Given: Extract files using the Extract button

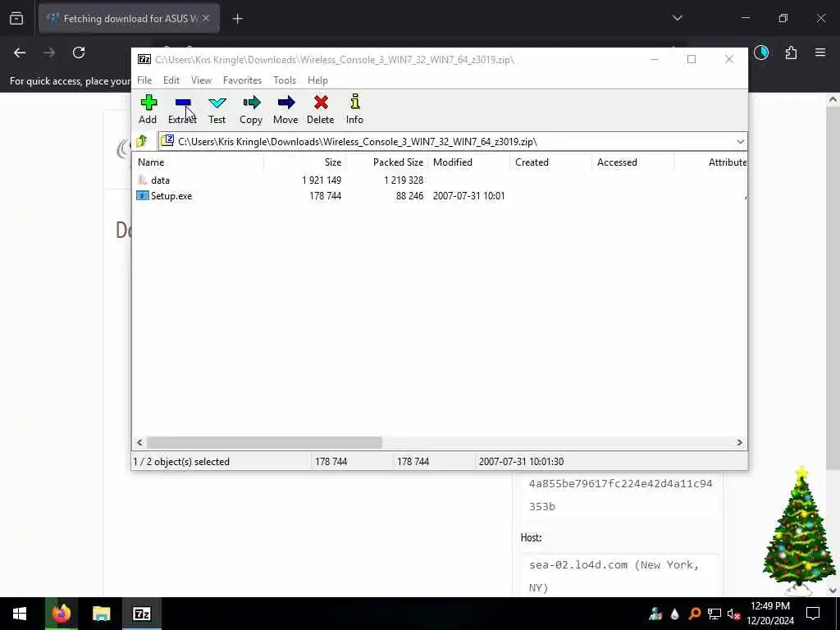Looking at the screenshot, I should pos(182,109).
